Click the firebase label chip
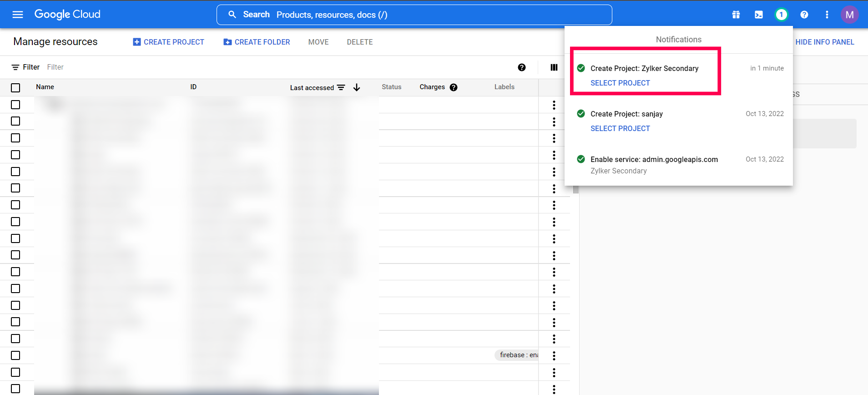868x395 pixels. (517, 355)
